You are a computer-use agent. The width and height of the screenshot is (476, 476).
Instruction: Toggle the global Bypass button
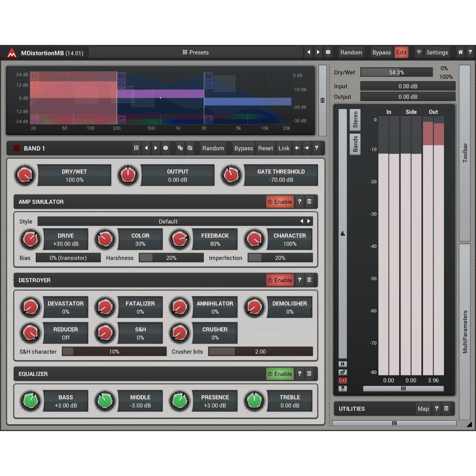pyautogui.click(x=381, y=52)
